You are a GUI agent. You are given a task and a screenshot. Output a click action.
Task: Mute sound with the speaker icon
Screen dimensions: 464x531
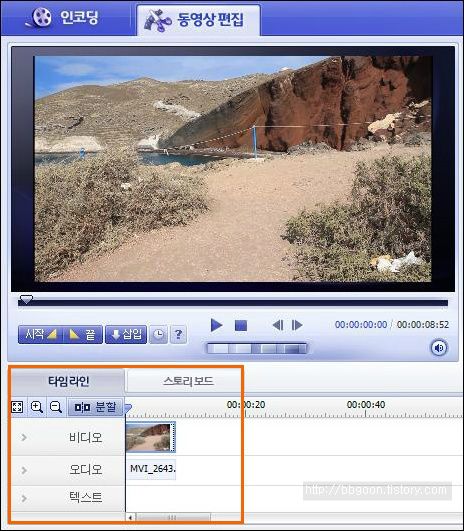[439, 348]
